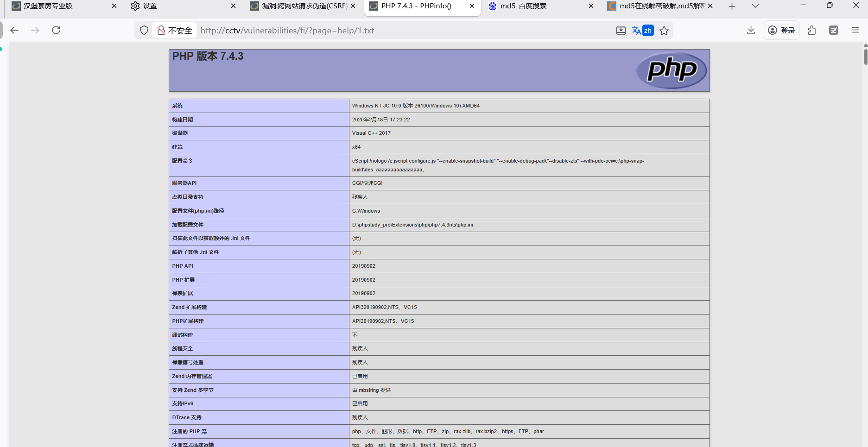Open the extensions puzzle icon
Image resolution: width=868 pixels, height=447 pixels.
point(812,30)
